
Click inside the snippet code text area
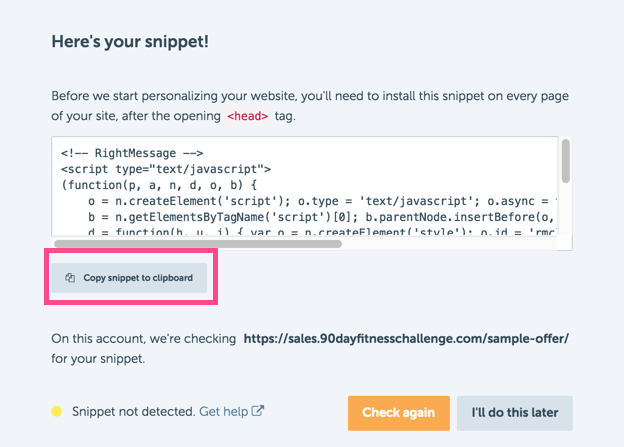pyautogui.click(x=305, y=186)
